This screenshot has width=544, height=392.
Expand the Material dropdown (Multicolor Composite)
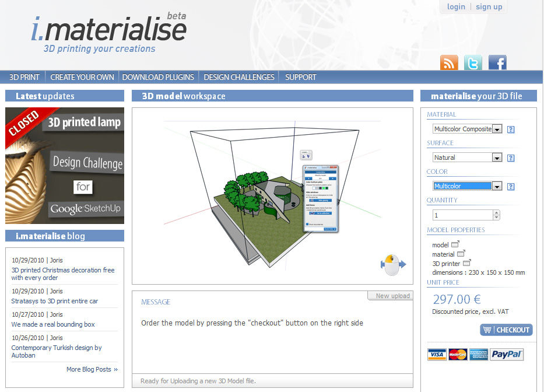[497, 129]
